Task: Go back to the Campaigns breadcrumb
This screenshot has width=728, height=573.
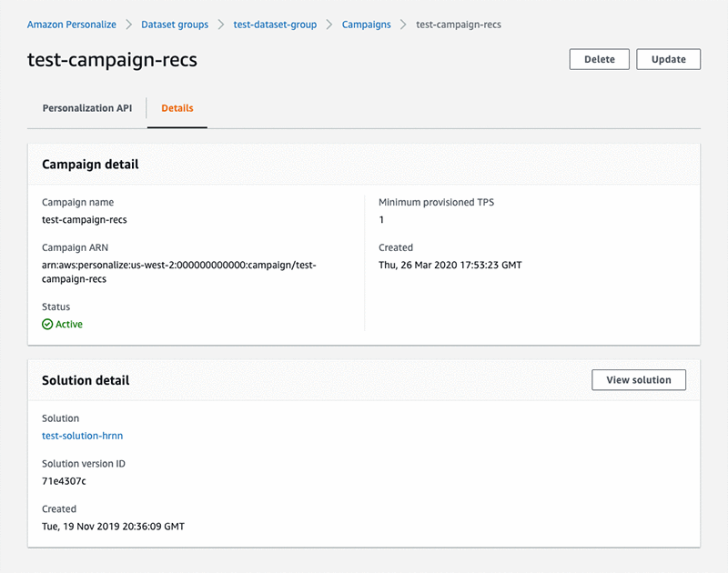Action: click(366, 25)
